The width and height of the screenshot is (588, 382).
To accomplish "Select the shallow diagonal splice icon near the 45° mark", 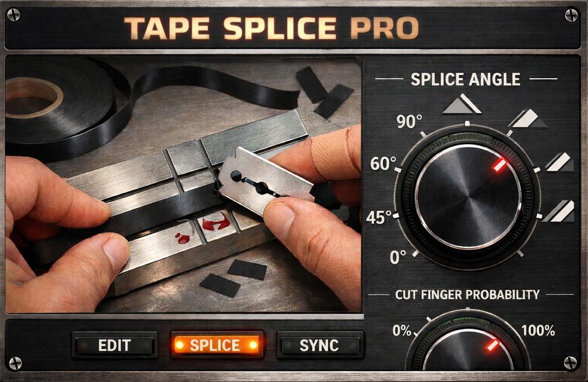I will point(559,211).
